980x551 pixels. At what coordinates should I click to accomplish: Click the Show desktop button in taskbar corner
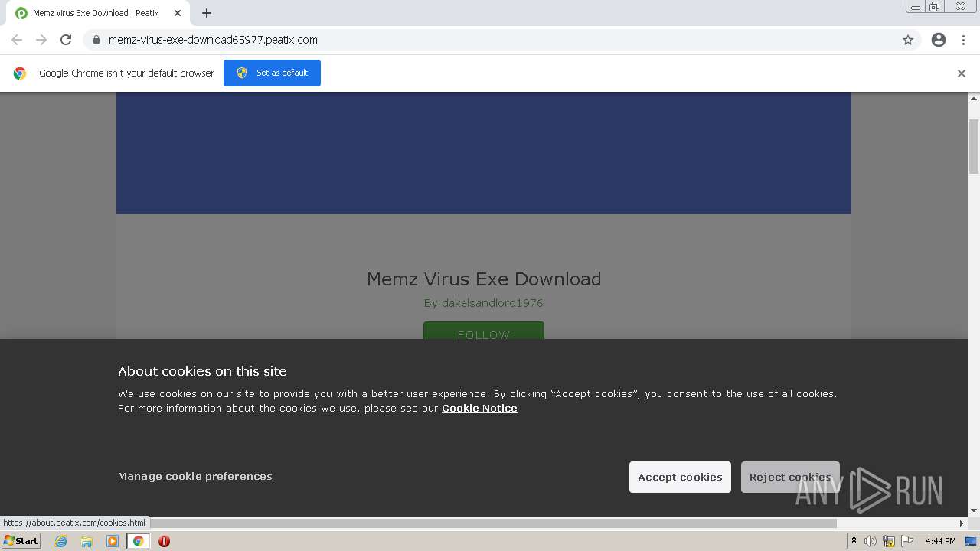971,541
